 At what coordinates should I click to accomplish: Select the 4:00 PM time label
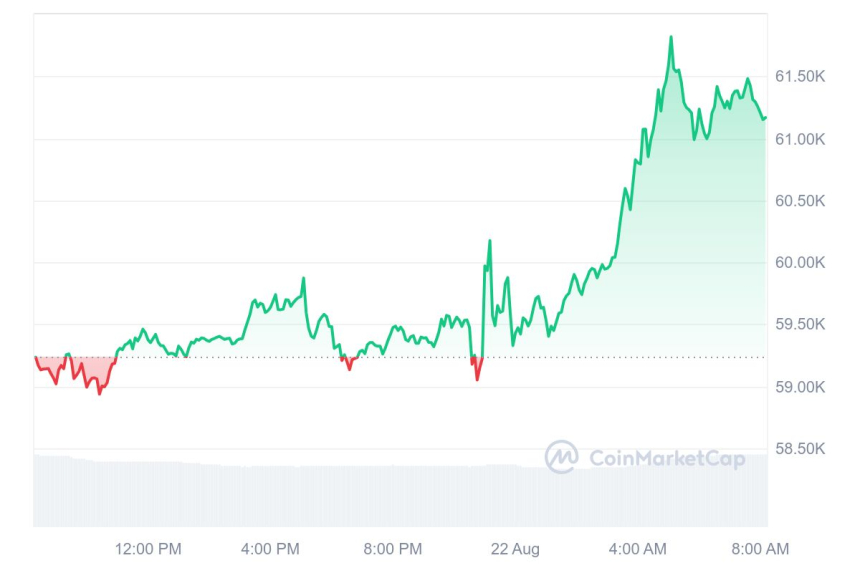[x=270, y=548]
